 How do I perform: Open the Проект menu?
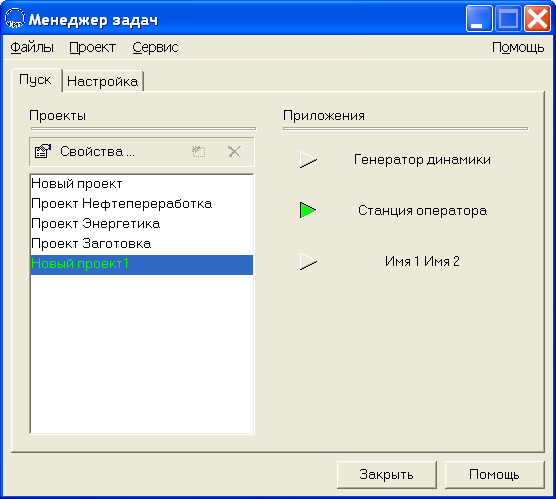tap(93, 47)
